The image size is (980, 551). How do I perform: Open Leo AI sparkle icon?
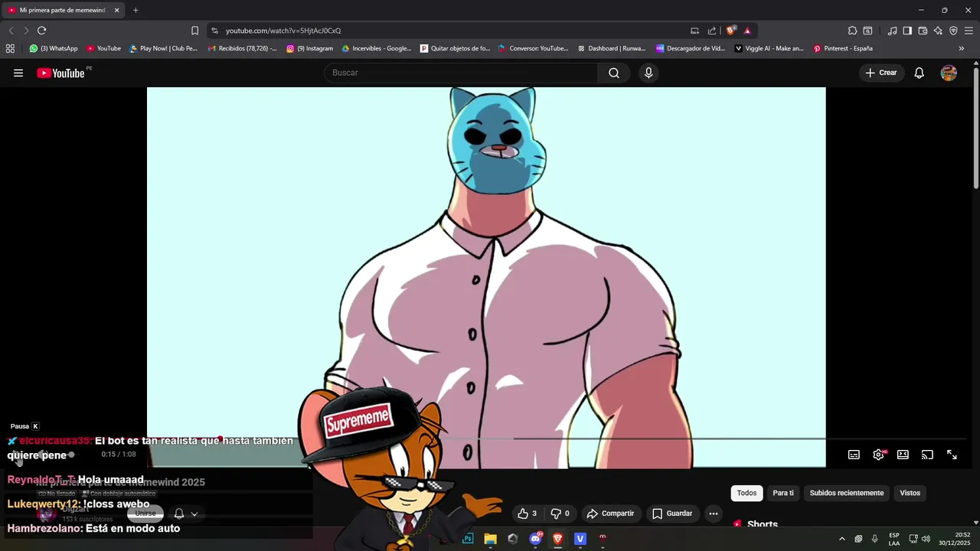[938, 31]
